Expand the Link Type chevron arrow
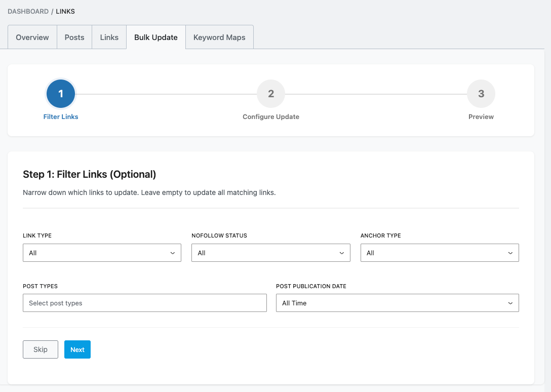 pyautogui.click(x=172, y=252)
